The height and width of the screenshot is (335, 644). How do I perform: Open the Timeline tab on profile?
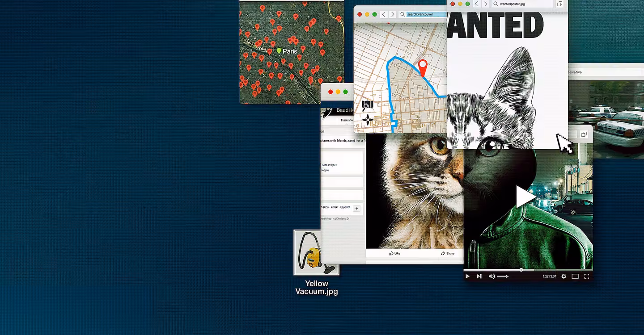click(347, 120)
